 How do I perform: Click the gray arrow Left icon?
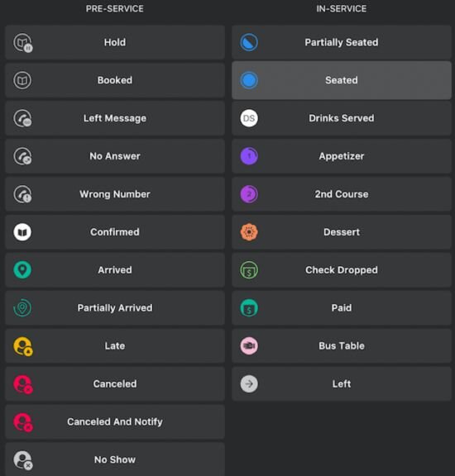(x=249, y=383)
